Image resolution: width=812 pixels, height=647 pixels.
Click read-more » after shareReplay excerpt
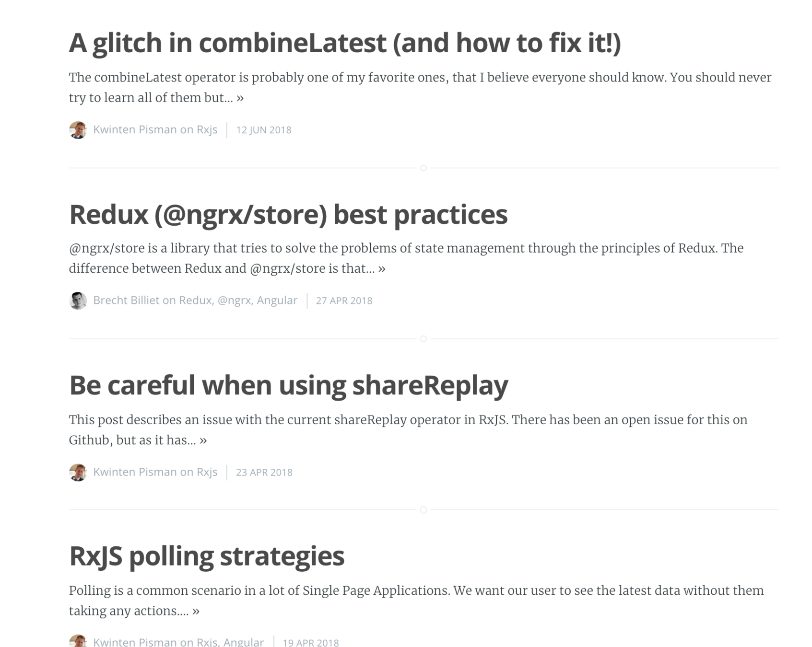(203, 440)
